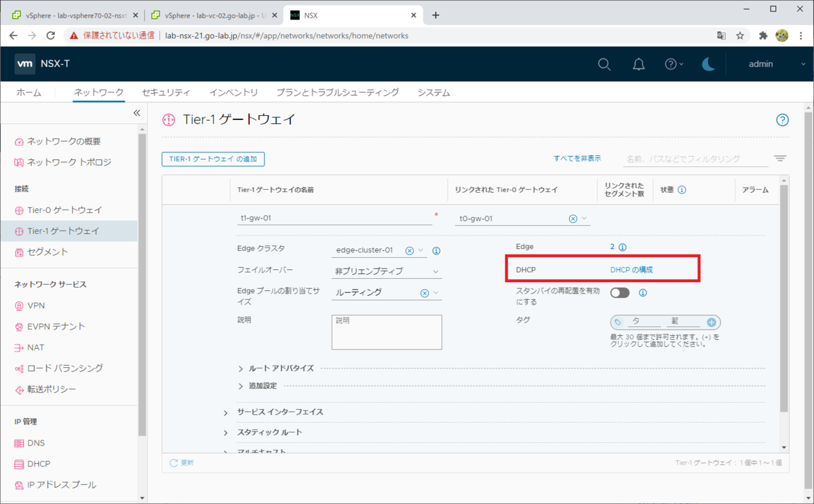Image resolution: width=814 pixels, height=504 pixels.
Task: Open NAT in sidebar
Action: coord(36,347)
